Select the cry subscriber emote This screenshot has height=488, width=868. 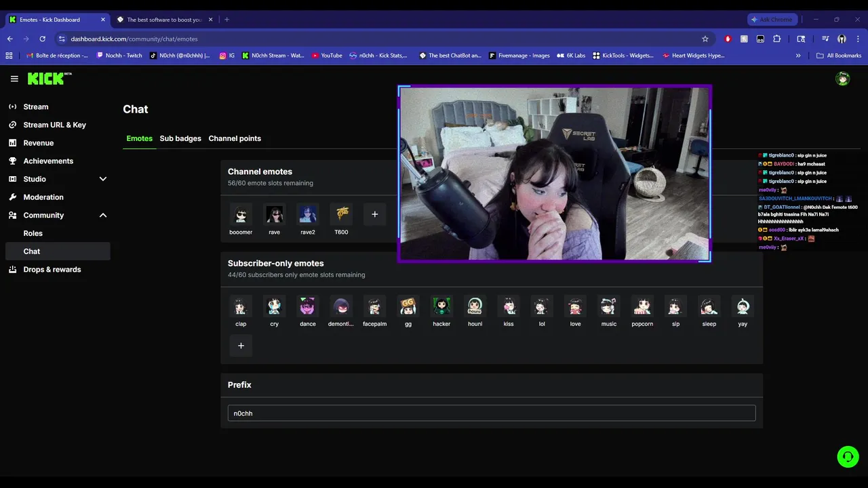(x=274, y=306)
